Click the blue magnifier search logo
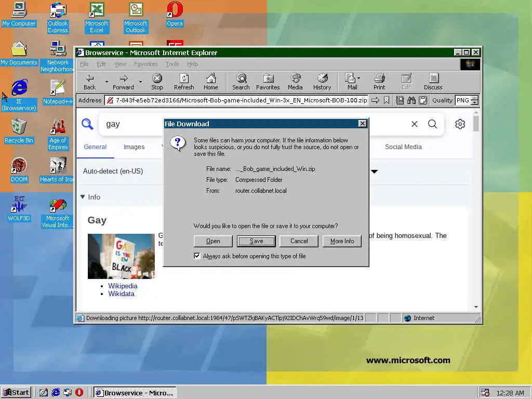The height and width of the screenshot is (399, 532). pos(87,124)
